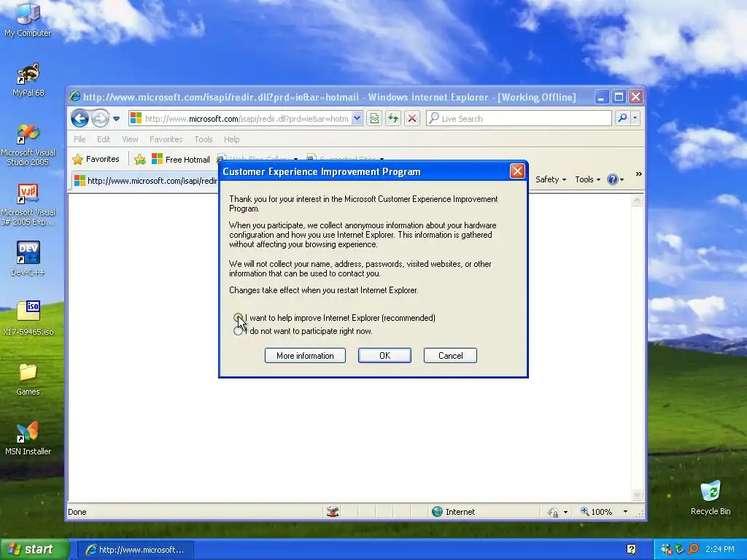Click the More information button
Screen dimensions: 747x560
(305, 356)
